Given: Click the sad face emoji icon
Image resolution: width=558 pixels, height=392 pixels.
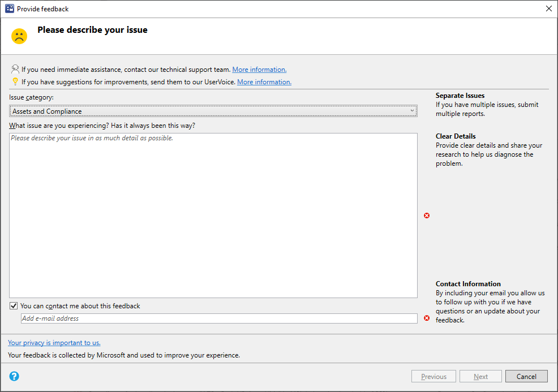Looking at the screenshot, I should (19, 35).
